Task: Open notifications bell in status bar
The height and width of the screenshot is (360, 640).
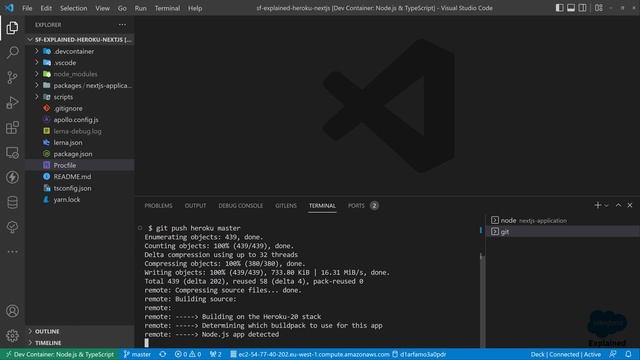Action: click(x=629, y=354)
